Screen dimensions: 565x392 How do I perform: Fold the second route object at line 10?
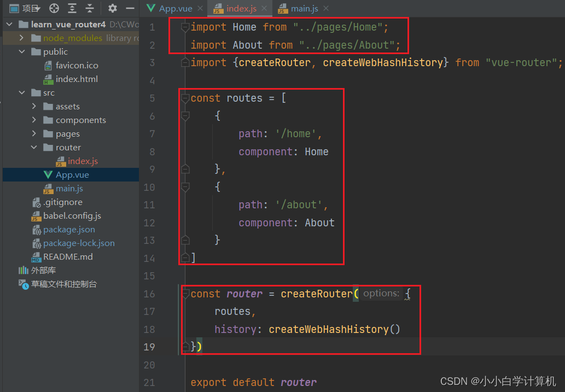[185, 186]
